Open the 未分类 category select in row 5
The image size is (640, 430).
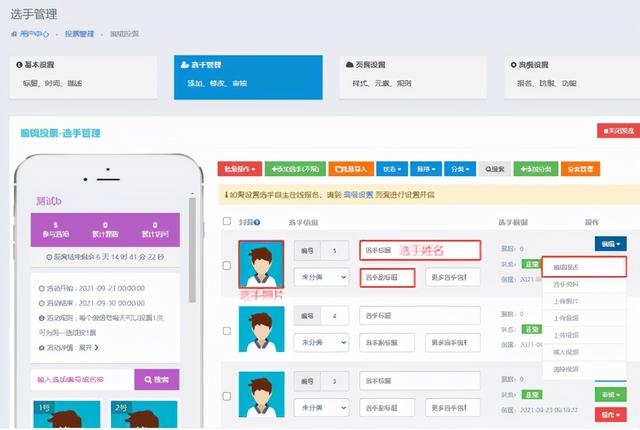click(321, 277)
